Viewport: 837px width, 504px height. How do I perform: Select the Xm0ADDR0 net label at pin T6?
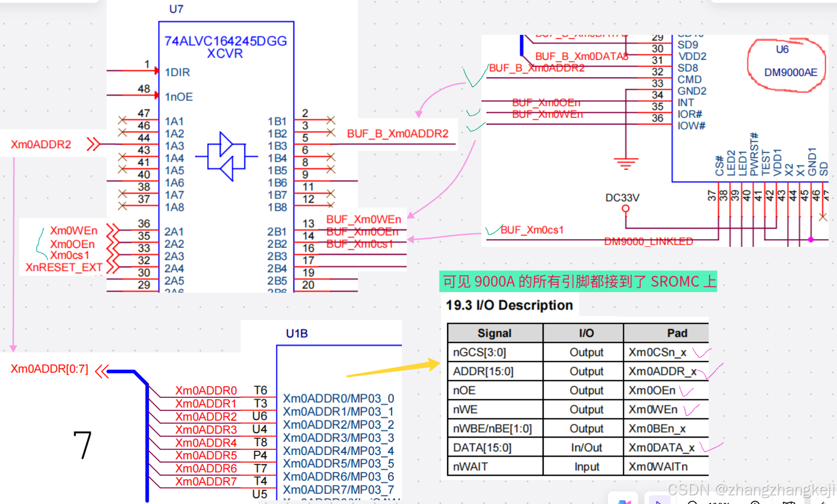click(x=206, y=391)
